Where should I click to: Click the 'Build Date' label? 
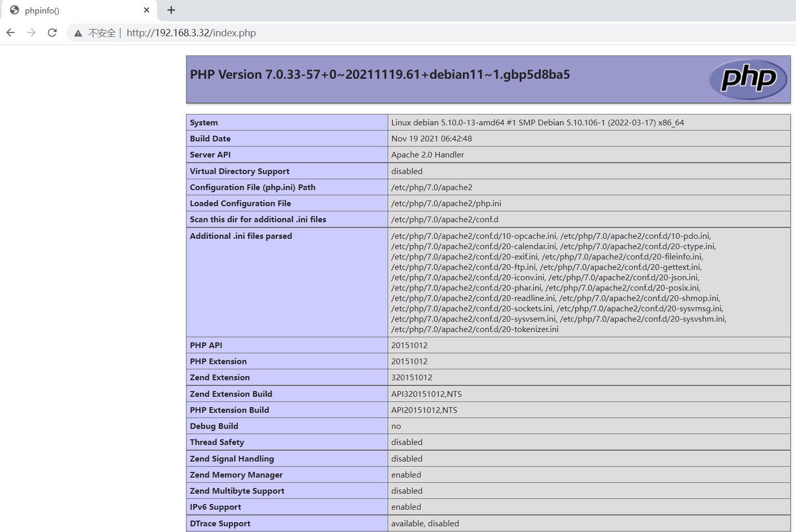(210, 139)
